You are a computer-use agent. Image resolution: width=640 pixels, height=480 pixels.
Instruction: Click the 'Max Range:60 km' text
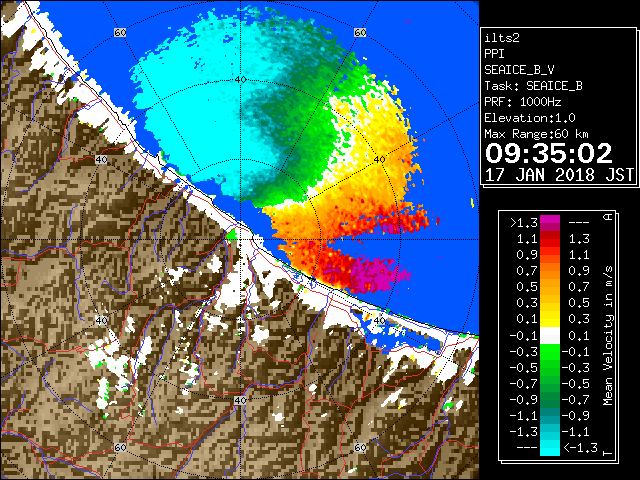(536, 134)
